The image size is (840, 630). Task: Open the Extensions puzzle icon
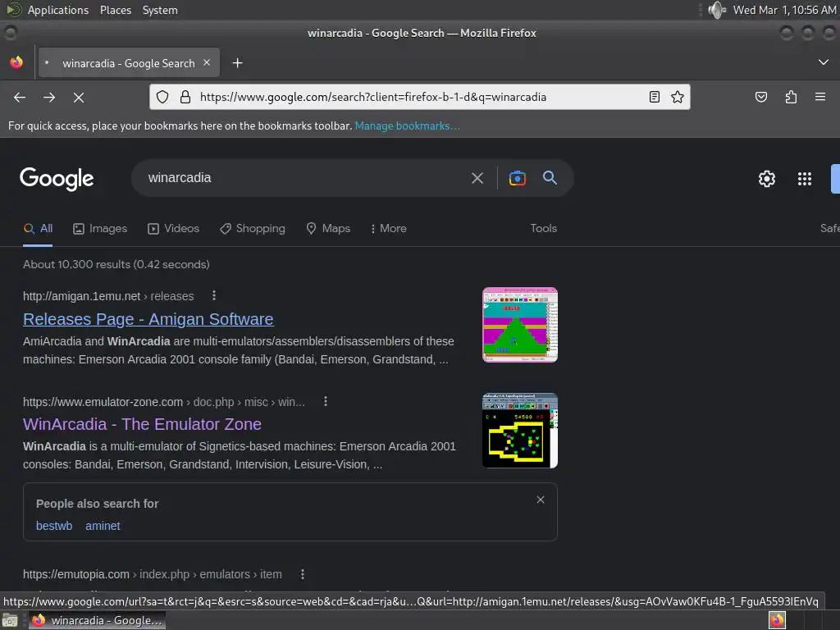coord(791,97)
